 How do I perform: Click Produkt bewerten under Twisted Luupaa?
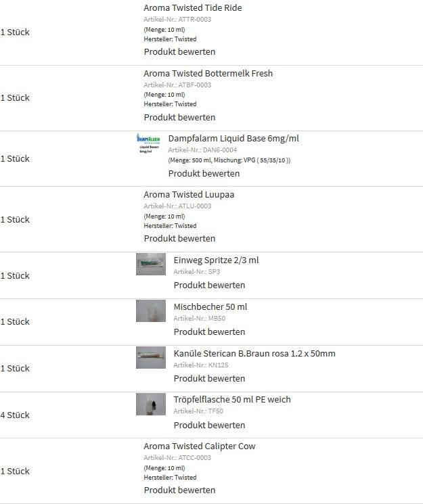point(179,239)
